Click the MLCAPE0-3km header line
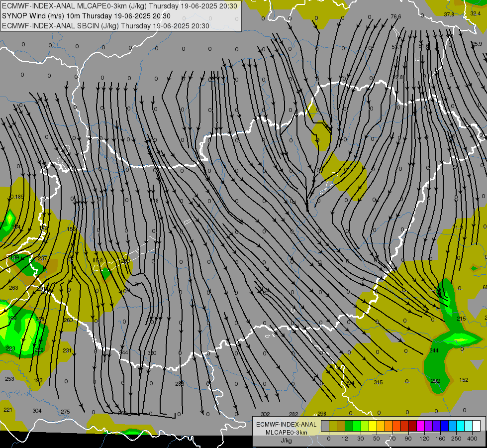Viewport: 487px width, 448px height. click(x=119, y=6)
